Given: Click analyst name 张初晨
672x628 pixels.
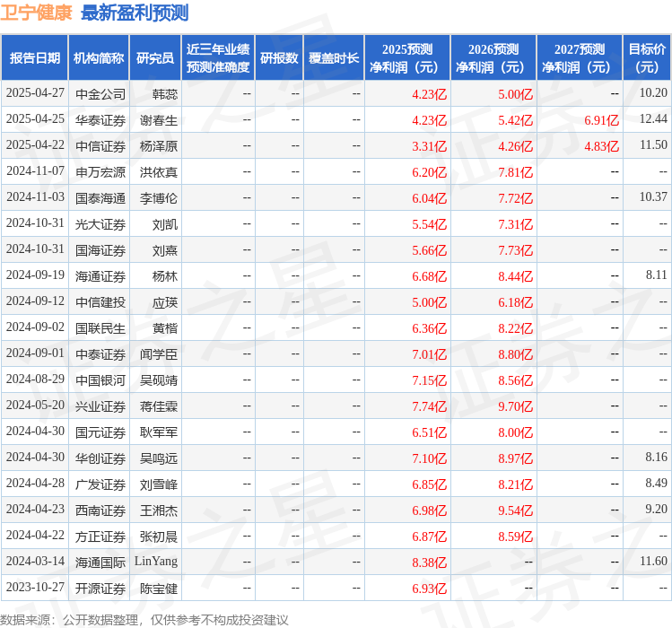Looking at the screenshot, I should click(x=159, y=536).
